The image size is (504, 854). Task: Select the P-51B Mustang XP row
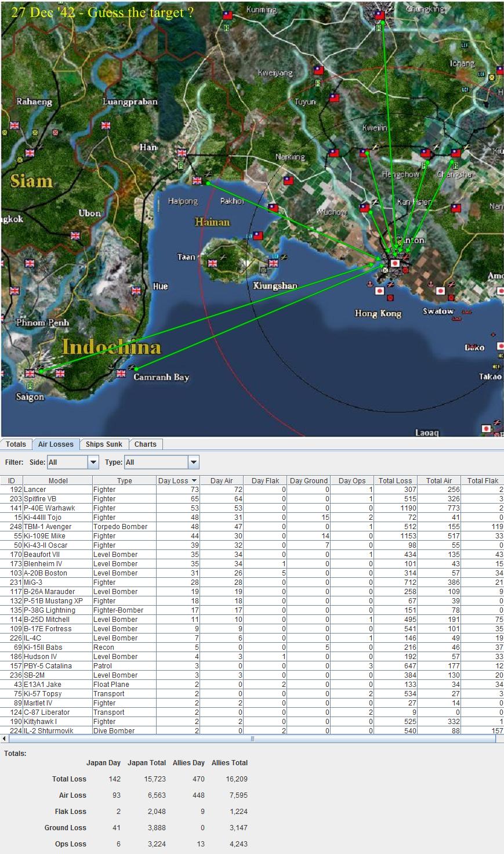252,601
